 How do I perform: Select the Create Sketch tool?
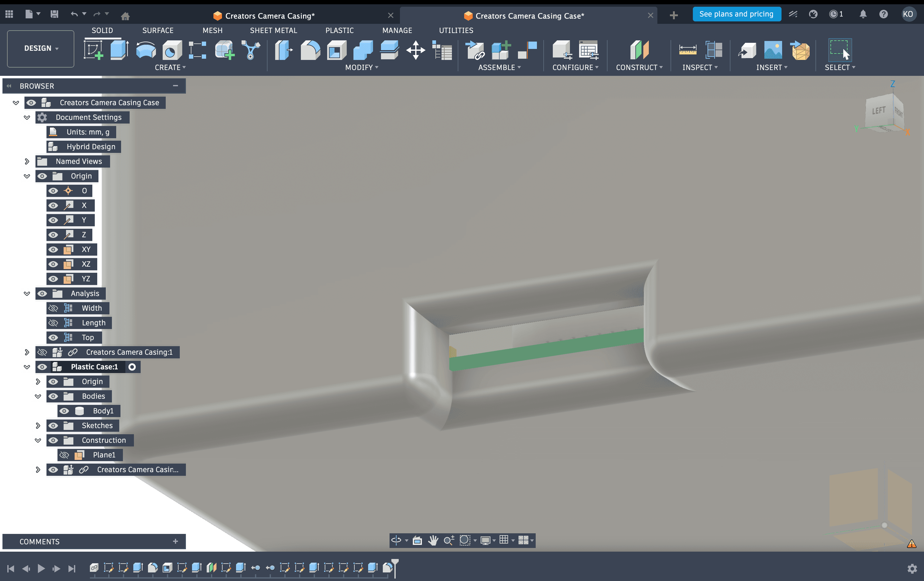[93, 50]
